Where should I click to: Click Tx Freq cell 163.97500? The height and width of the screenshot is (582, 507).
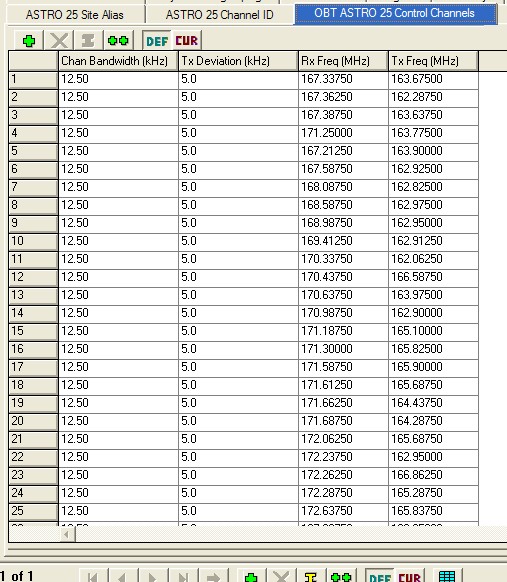point(434,296)
